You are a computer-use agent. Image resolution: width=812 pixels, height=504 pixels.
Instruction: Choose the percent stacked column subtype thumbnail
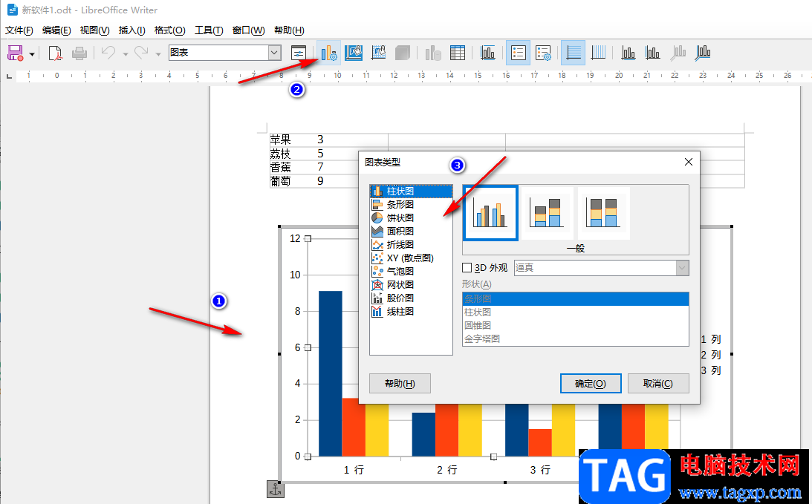[604, 213]
